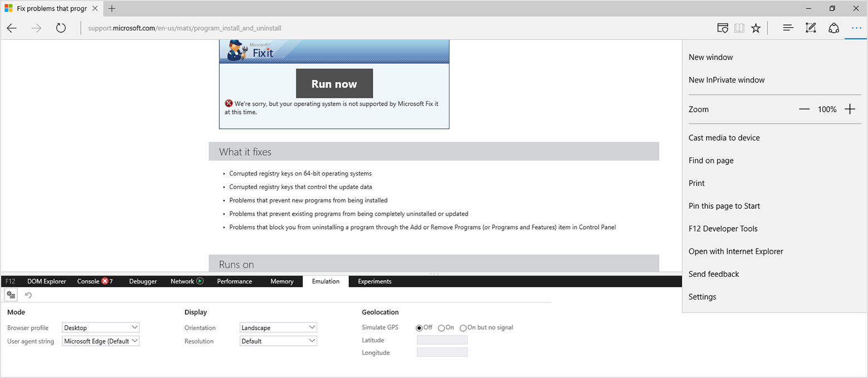Select the On radio for Simulate GPS
The width and height of the screenshot is (868, 378).
pyautogui.click(x=441, y=328)
